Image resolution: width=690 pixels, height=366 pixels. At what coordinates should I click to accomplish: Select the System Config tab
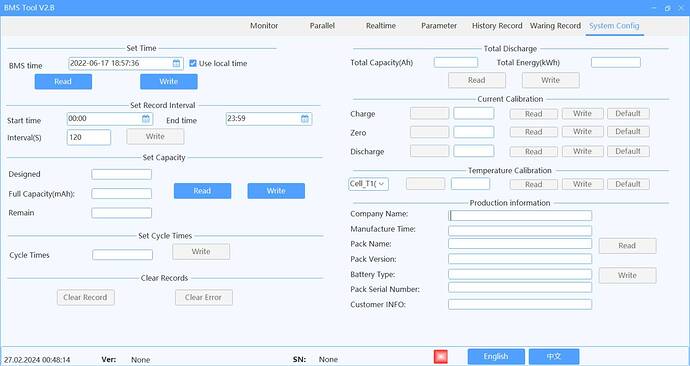pos(614,26)
